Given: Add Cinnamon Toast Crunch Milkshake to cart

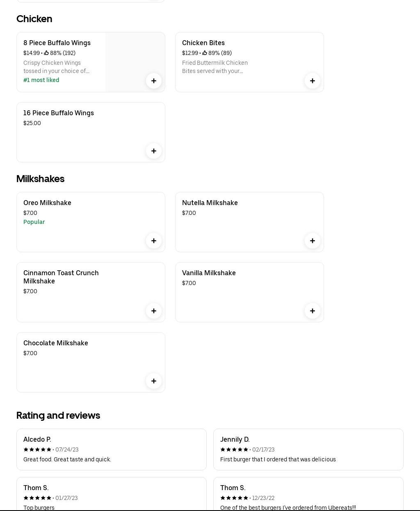Looking at the screenshot, I should point(154,311).
